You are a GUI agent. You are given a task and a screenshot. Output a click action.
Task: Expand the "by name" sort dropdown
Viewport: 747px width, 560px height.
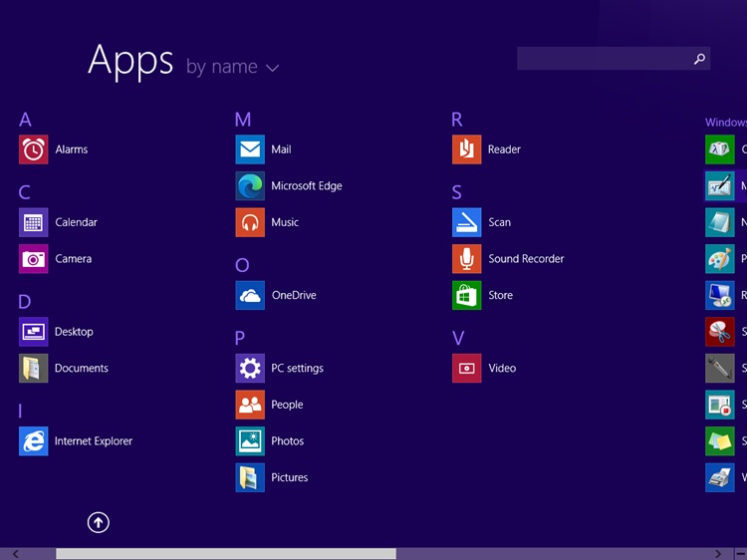[x=232, y=67]
